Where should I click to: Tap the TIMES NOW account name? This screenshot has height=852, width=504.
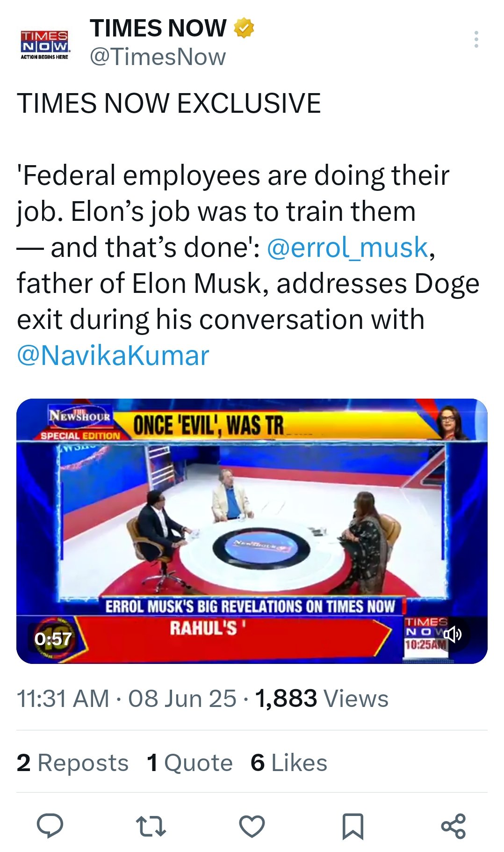158,28
